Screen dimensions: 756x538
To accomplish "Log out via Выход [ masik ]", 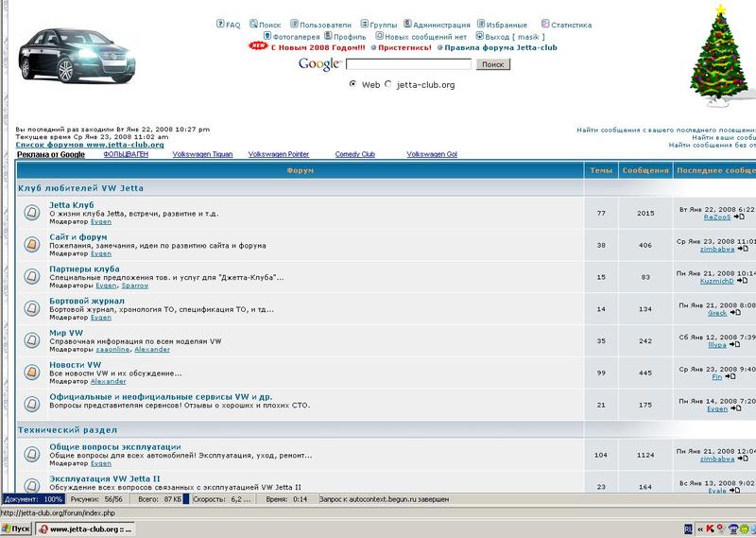I will click(x=514, y=37).
